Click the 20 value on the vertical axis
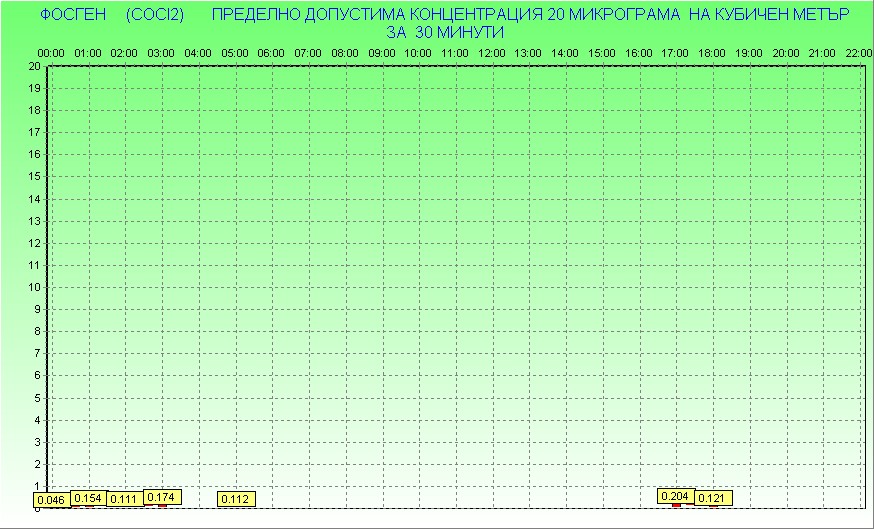 (x=34, y=66)
